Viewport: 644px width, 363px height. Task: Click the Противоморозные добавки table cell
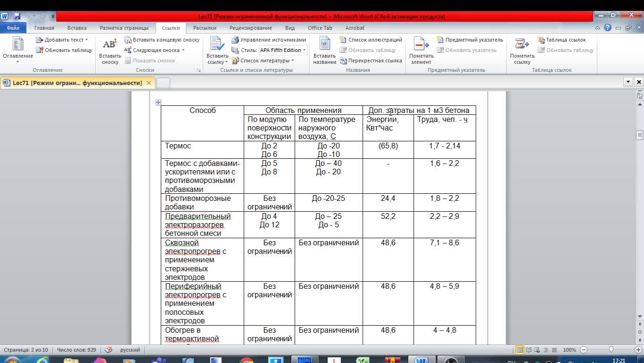point(203,202)
